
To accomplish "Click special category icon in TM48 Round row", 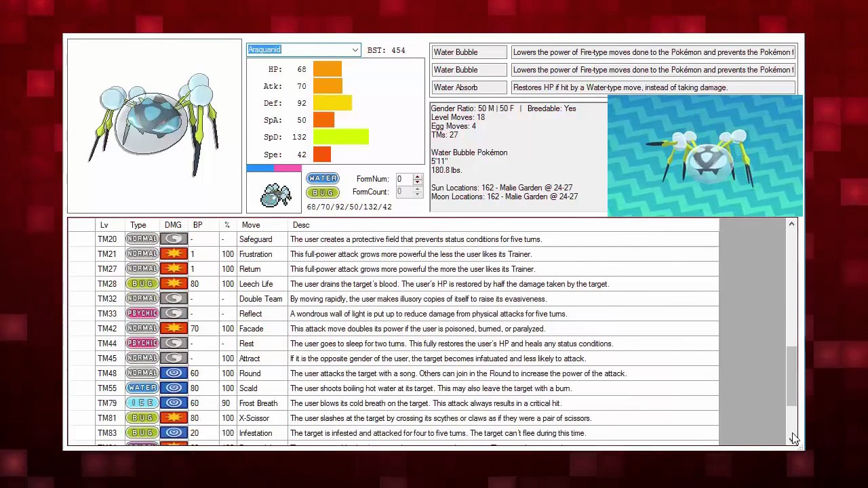I will 174,373.
